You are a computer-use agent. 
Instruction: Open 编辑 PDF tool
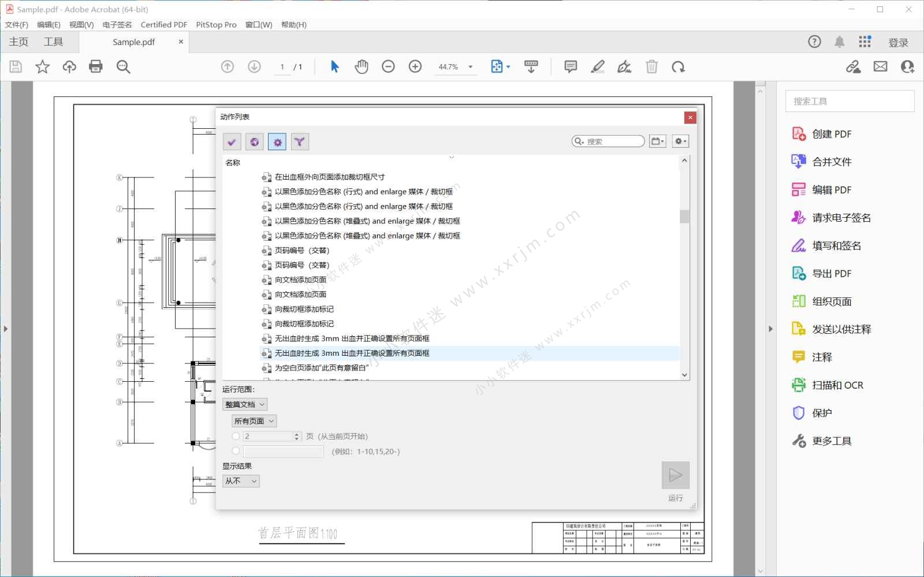tap(821, 190)
